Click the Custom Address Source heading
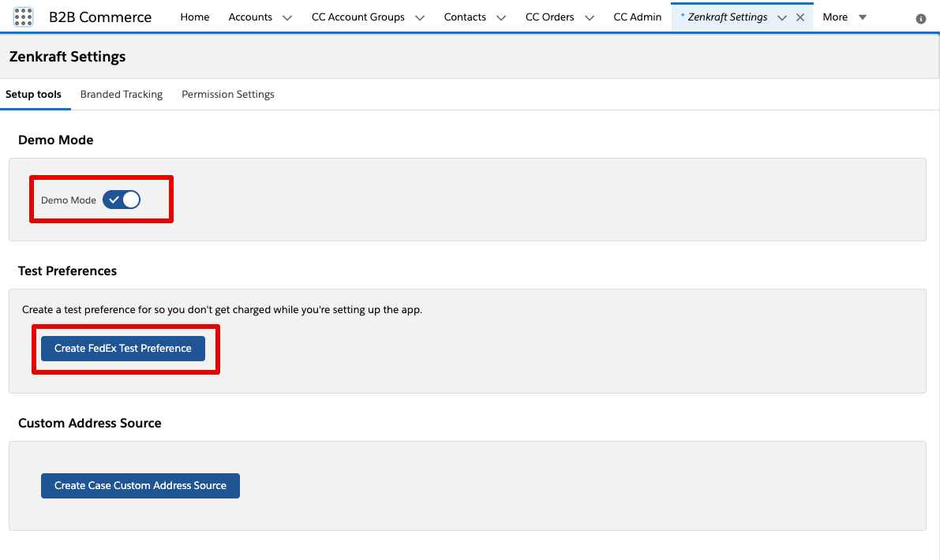940x560 pixels. (x=89, y=423)
